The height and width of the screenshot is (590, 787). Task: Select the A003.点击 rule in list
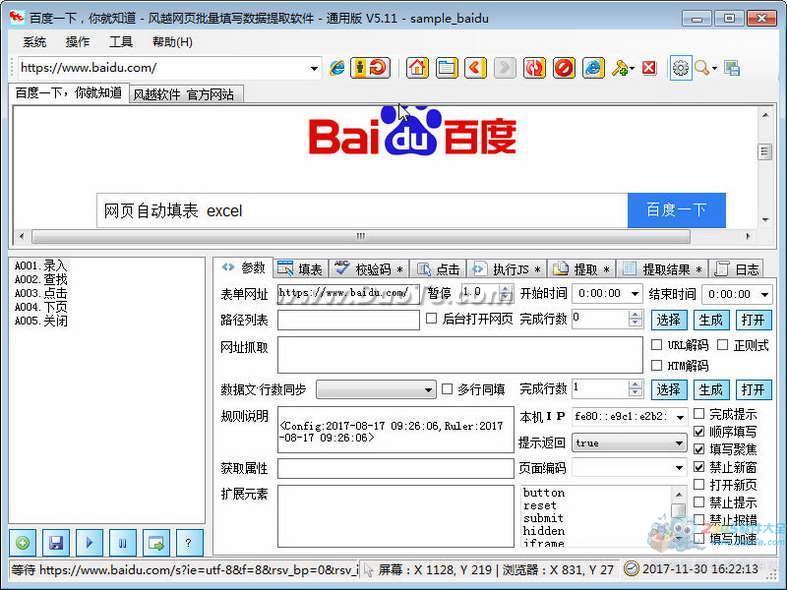coord(41,293)
